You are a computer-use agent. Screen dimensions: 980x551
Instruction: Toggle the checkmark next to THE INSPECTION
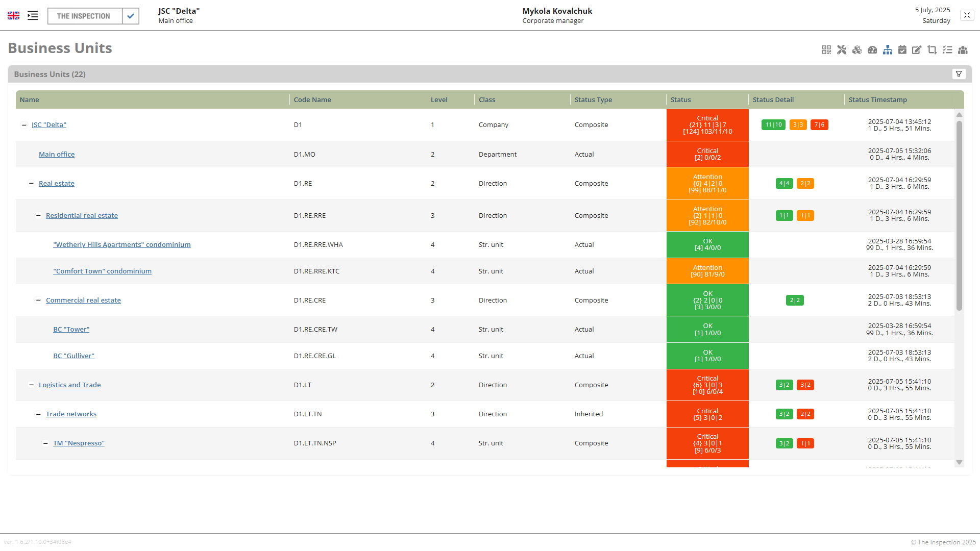pos(131,16)
